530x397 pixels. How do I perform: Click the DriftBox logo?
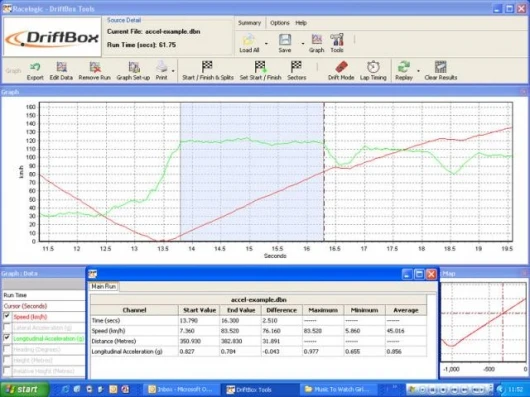click(x=52, y=37)
